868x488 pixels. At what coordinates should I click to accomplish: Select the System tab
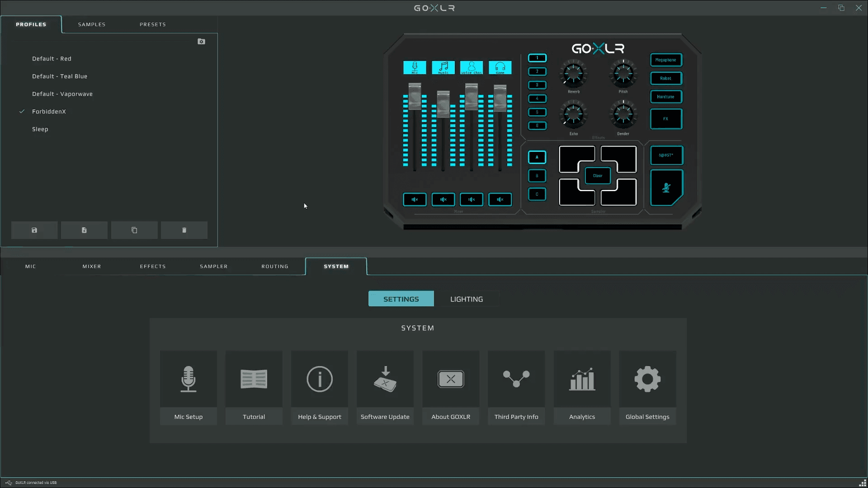coord(336,267)
